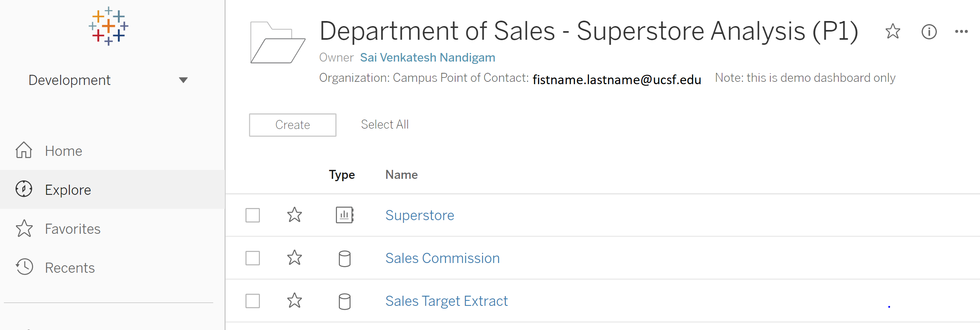Open the Development site dropdown
The height and width of the screenshot is (330, 980).
point(108,80)
